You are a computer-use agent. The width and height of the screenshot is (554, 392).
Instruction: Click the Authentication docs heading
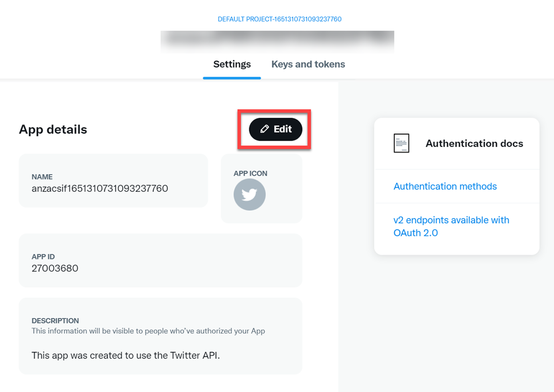click(474, 143)
